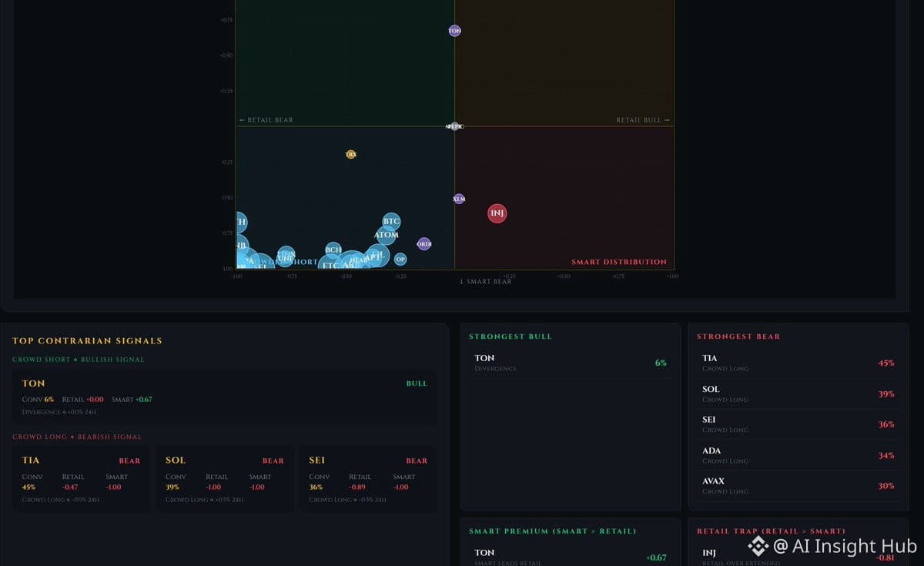The image size is (924, 566).
Task: Open the SEI bearish signal card
Action: [x=367, y=479]
